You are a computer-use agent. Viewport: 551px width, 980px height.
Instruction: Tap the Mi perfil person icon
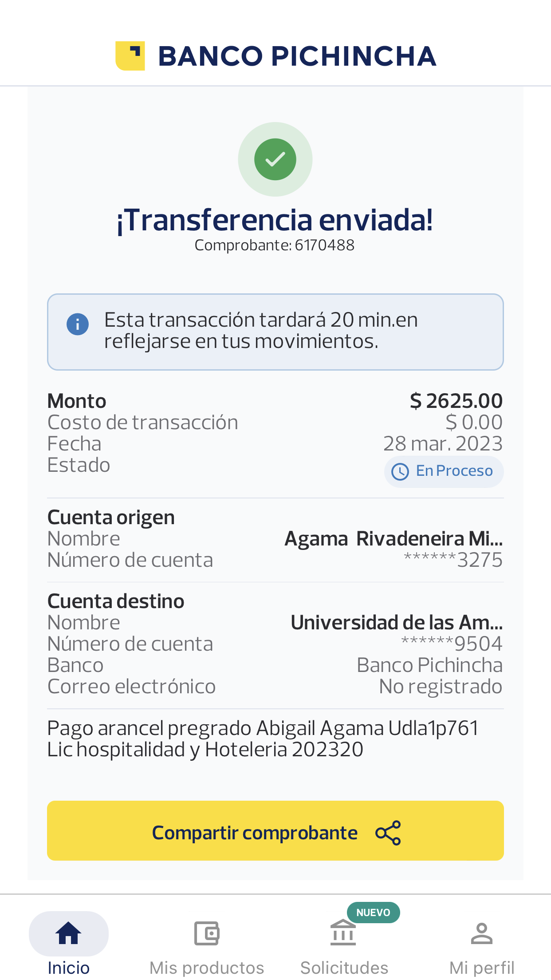point(482,933)
